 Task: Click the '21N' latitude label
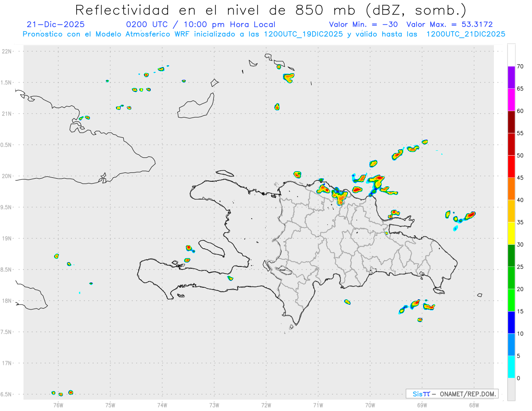point(8,114)
